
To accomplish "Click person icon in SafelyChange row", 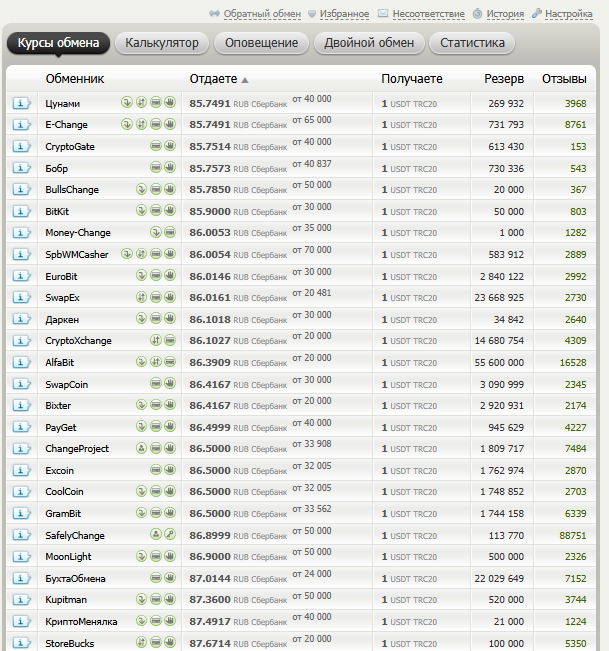I will click(x=156, y=534).
